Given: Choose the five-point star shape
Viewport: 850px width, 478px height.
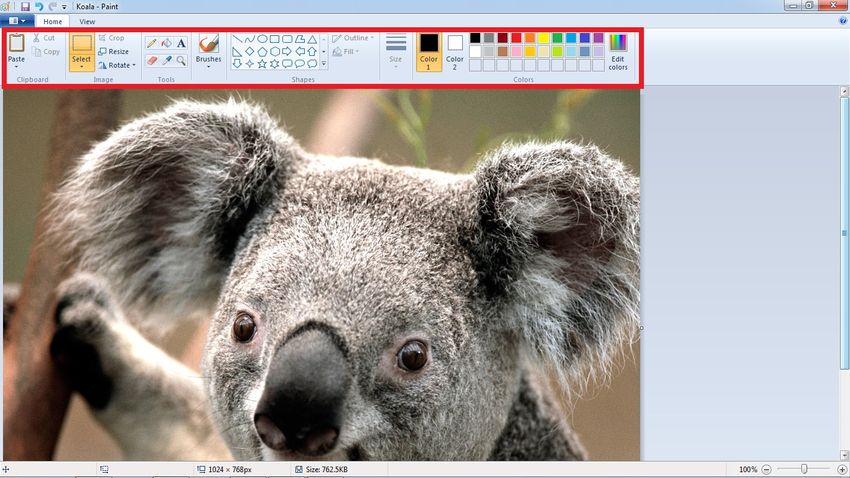Looking at the screenshot, I should click(262, 63).
